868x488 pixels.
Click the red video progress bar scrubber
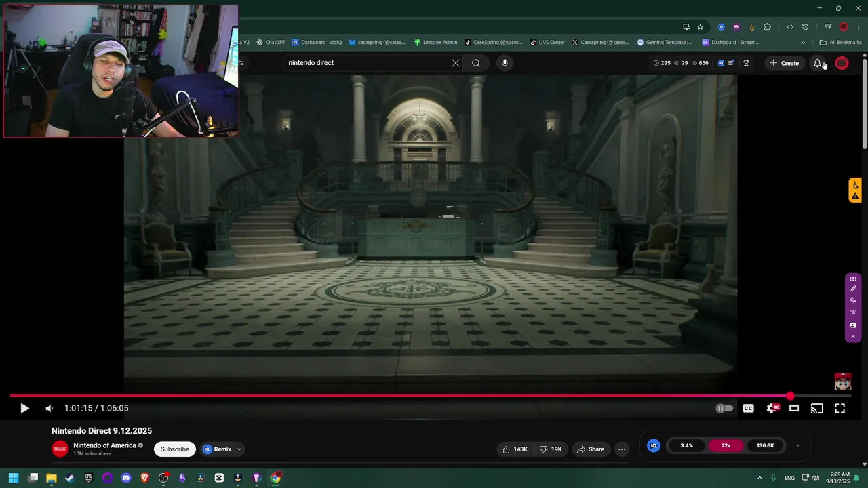click(790, 396)
